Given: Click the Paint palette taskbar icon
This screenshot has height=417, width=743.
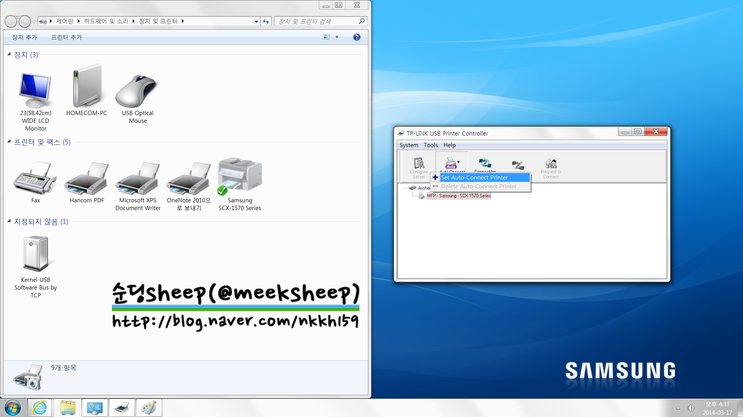Looking at the screenshot, I should (149, 408).
